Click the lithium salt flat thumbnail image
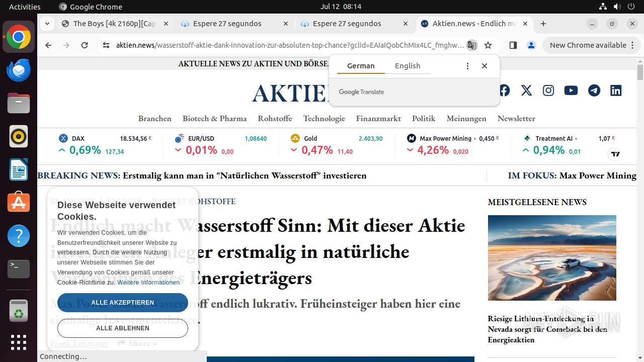Screen dimensions: 644x362 [x=552, y=258]
